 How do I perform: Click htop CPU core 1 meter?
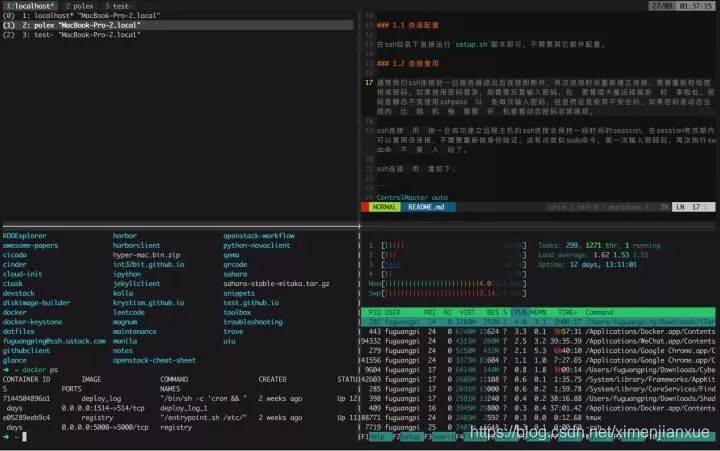click(x=447, y=245)
